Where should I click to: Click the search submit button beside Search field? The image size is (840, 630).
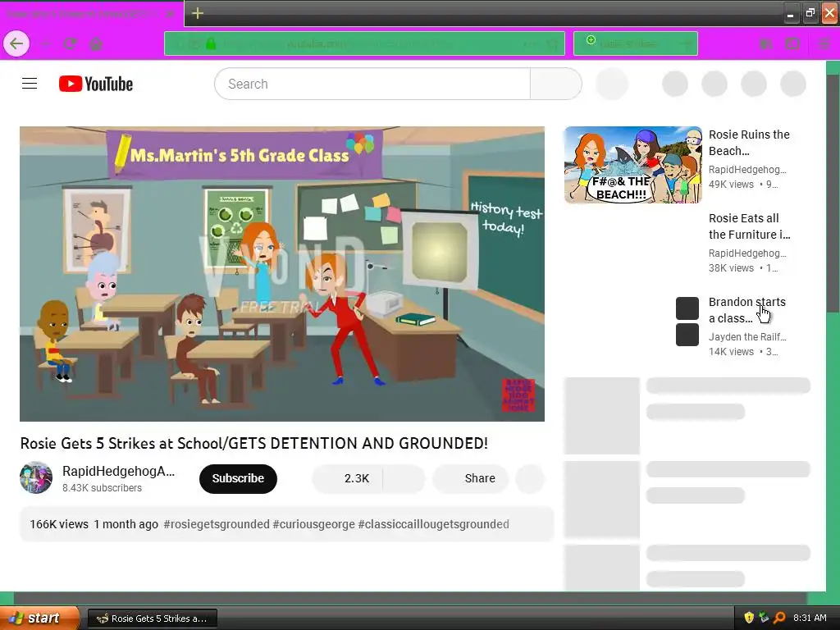point(555,84)
